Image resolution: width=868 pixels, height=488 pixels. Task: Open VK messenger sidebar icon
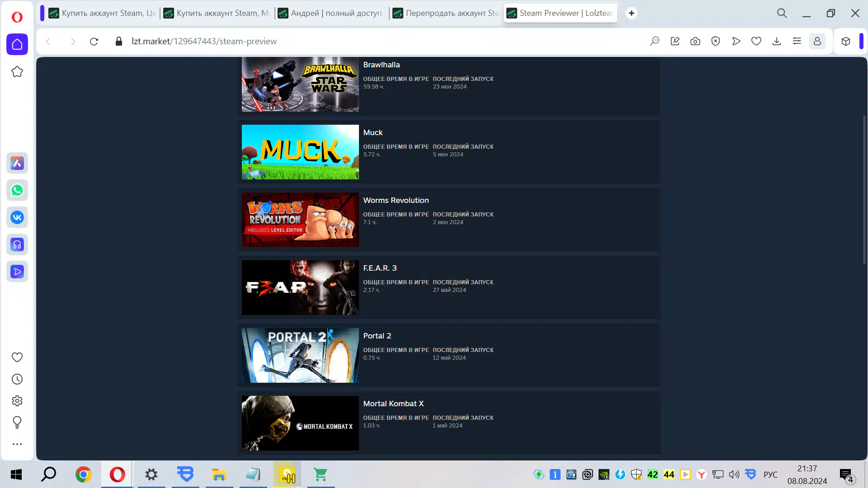point(17,217)
